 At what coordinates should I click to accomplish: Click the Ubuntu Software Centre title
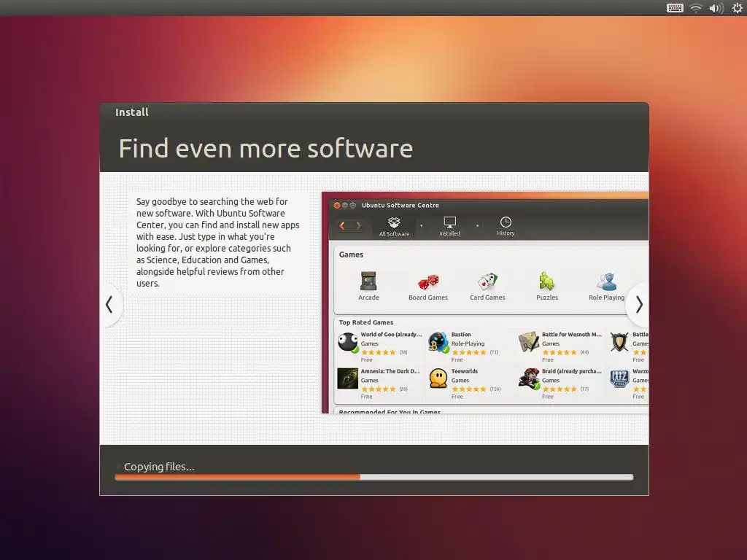[x=400, y=205]
